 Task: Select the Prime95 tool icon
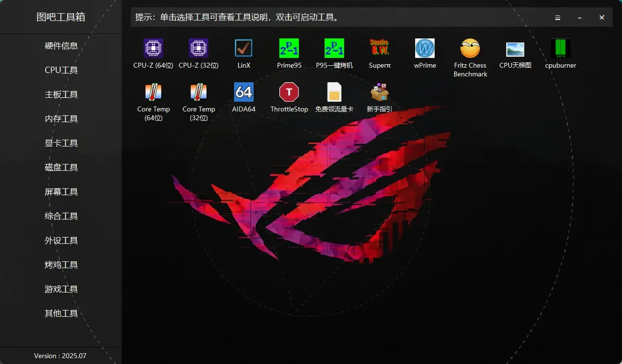click(x=289, y=48)
